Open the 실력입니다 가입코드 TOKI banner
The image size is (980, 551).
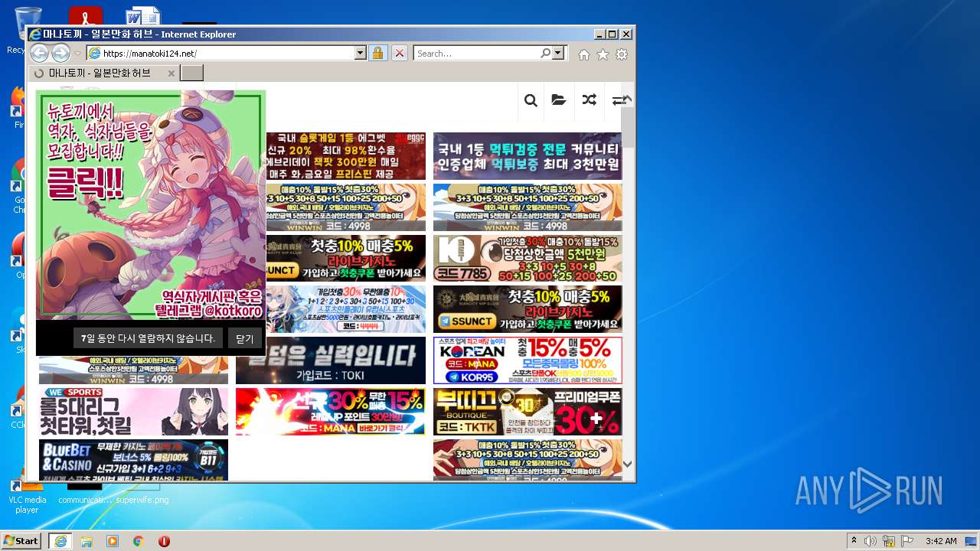(x=345, y=360)
